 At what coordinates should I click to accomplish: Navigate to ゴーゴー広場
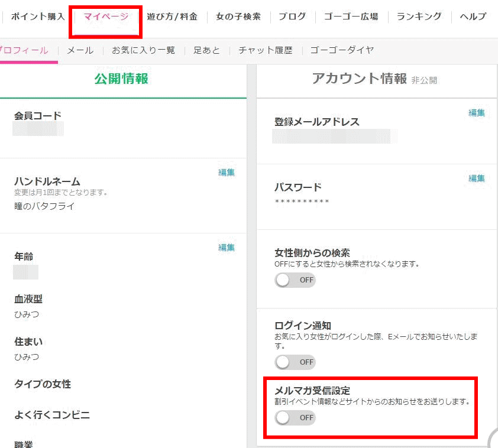click(351, 17)
